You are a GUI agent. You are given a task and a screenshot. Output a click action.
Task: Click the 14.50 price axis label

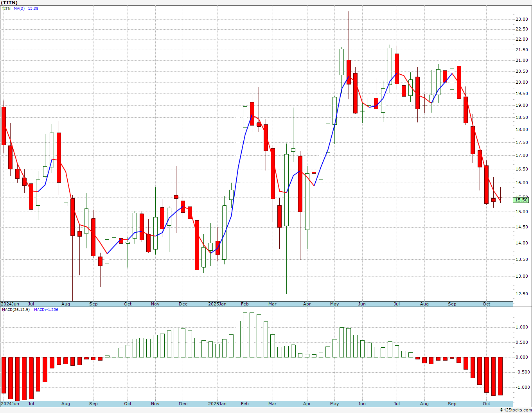[x=521, y=227]
